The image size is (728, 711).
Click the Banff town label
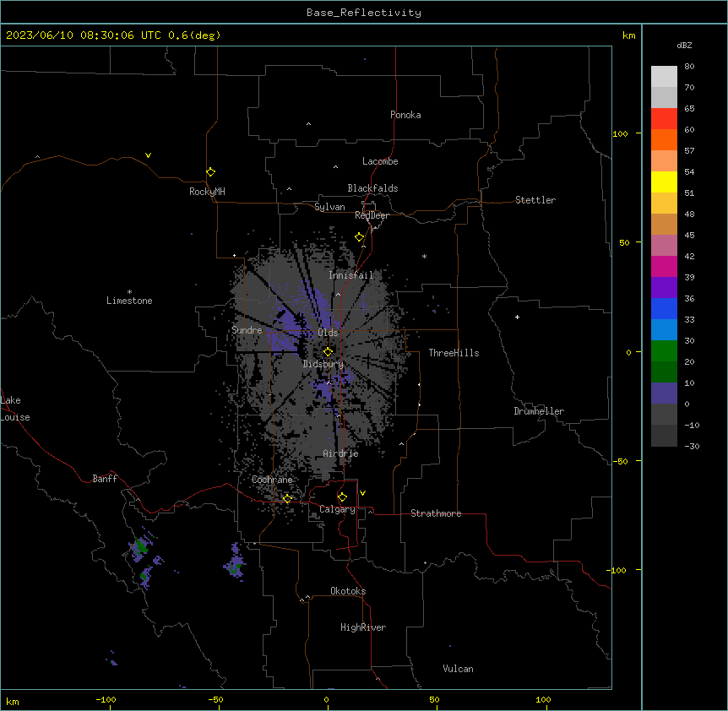105,479
